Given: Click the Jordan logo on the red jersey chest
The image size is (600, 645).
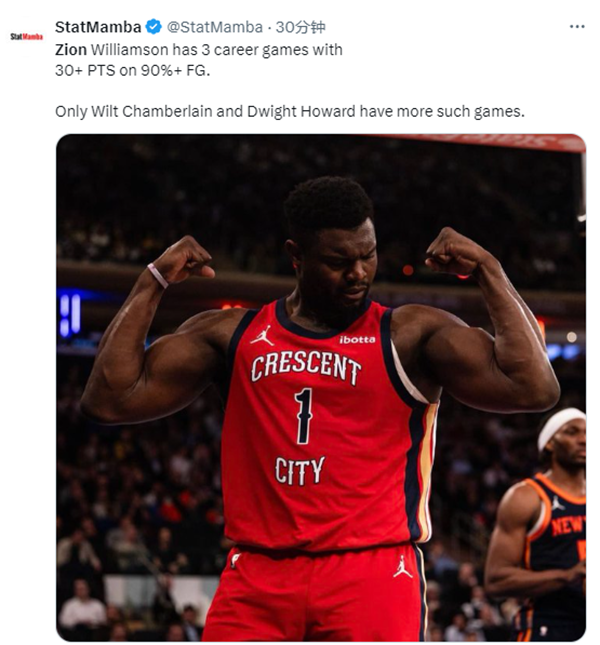Looking at the screenshot, I should click(x=262, y=335).
